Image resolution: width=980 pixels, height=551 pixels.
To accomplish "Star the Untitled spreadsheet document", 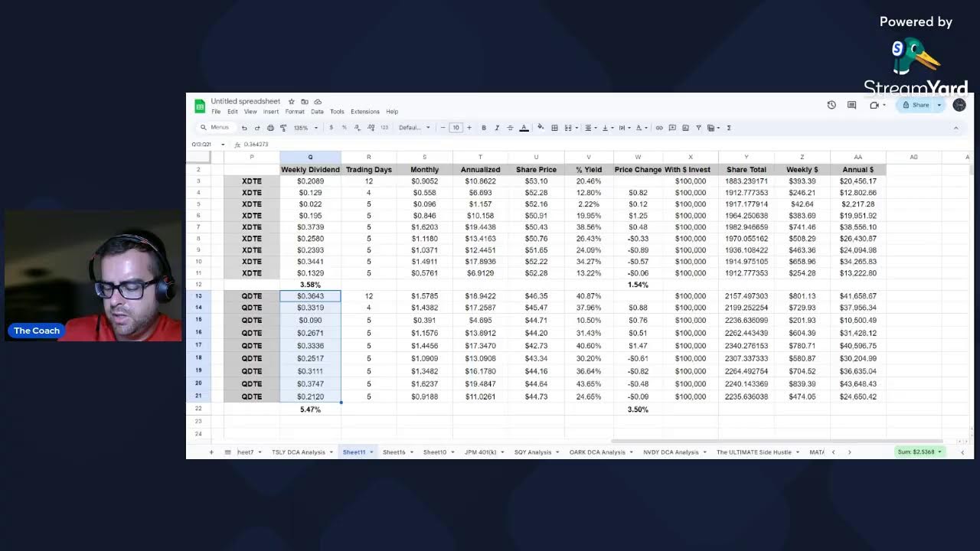I will click(x=291, y=101).
